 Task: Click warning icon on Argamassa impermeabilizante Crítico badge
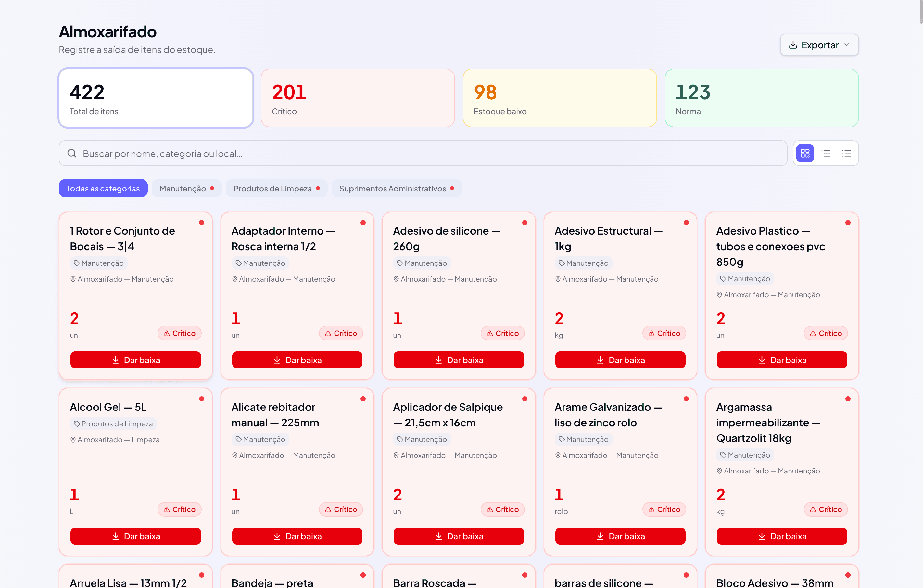813,510
